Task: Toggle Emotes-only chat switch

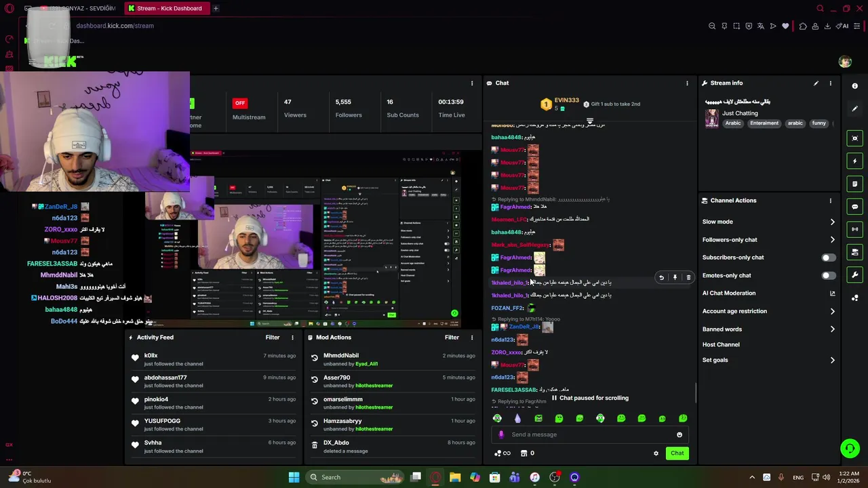Action: tap(828, 276)
